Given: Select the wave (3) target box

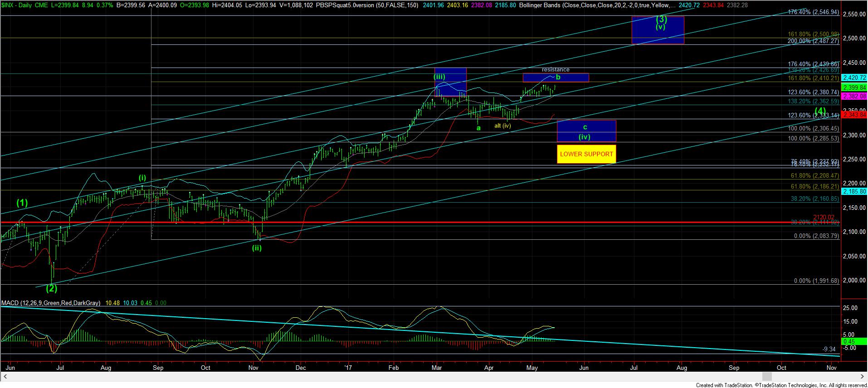Looking at the screenshot, I should point(658,30).
